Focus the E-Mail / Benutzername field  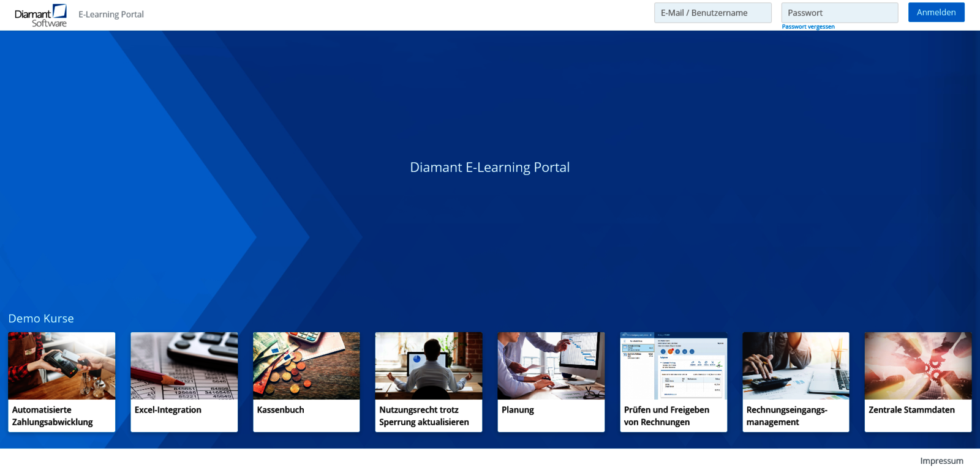(712, 13)
